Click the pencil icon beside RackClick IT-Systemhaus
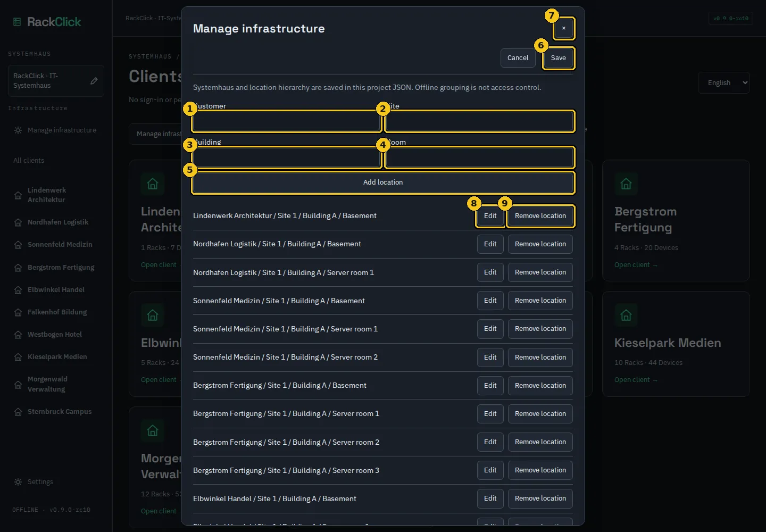This screenshot has height=532, width=766. (94, 81)
